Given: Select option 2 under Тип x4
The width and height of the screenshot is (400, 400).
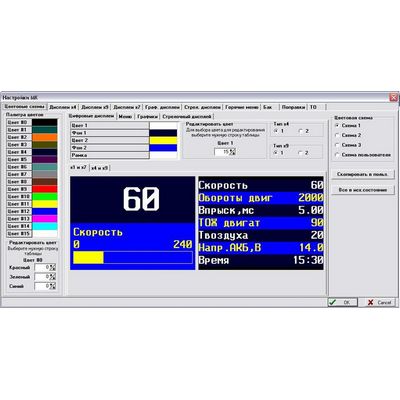Looking at the screenshot, I should 301,131.
